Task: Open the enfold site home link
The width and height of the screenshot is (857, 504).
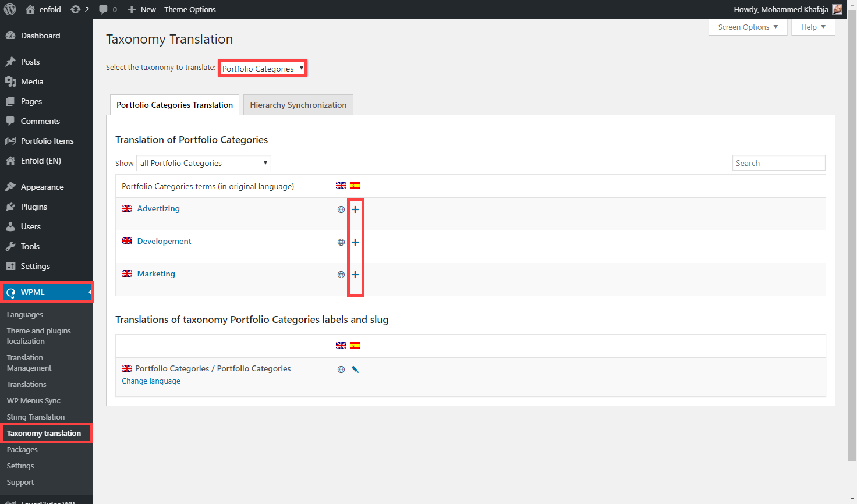Action: (x=43, y=9)
